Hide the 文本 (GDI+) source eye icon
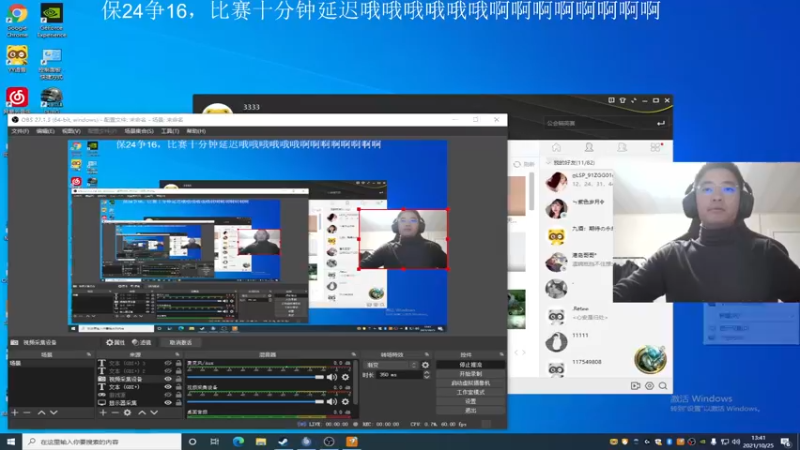Screen dimensions: 800x450 coord(168,387)
